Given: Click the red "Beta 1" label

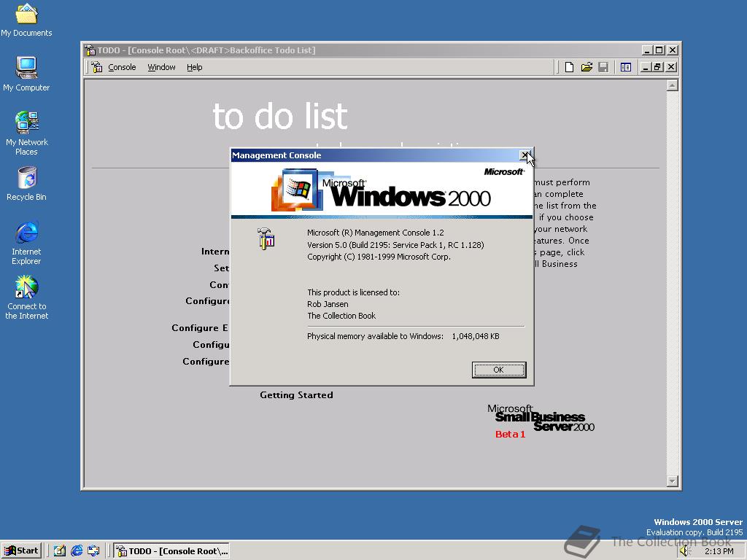Looking at the screenshot, I should (510, 434).
